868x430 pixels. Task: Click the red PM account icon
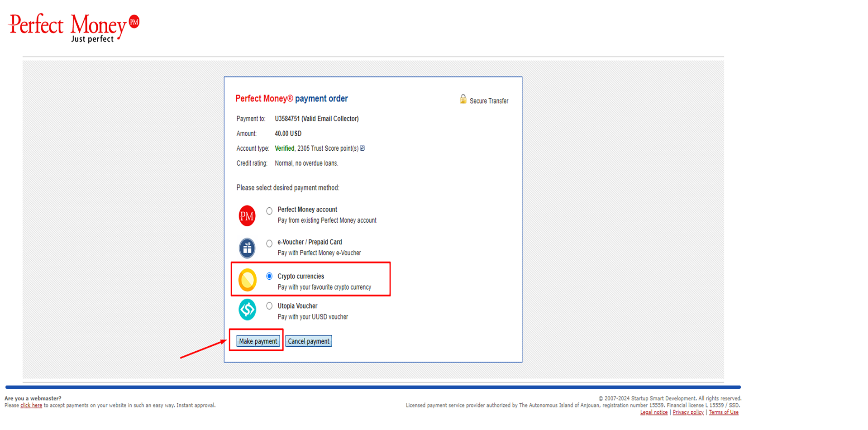[247, 215]
